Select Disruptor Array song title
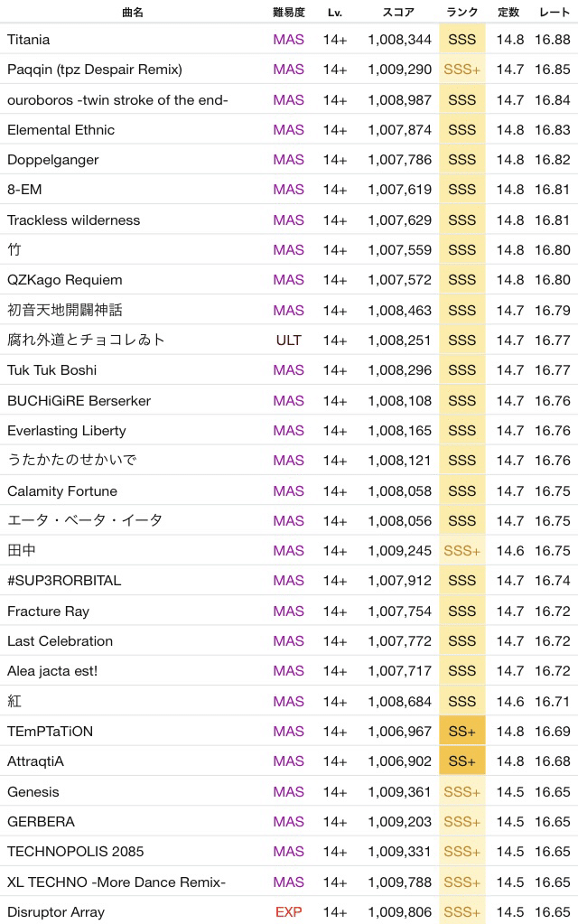Screen dimensions: 578x924 tap(56, 912)
